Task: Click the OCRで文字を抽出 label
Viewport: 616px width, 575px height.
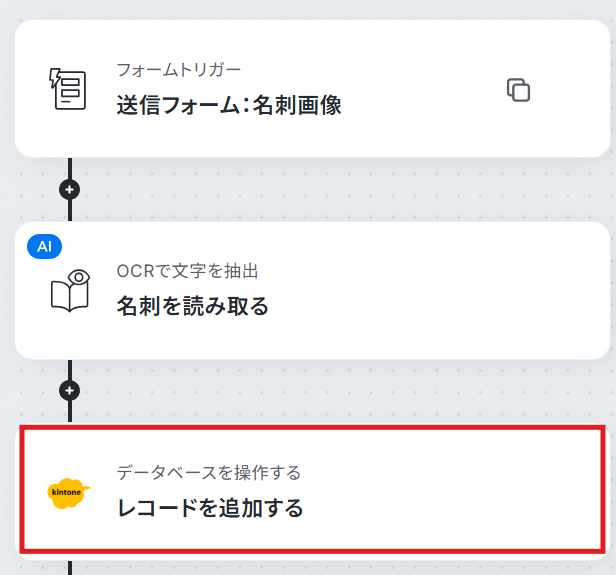Action: (187, 271)
